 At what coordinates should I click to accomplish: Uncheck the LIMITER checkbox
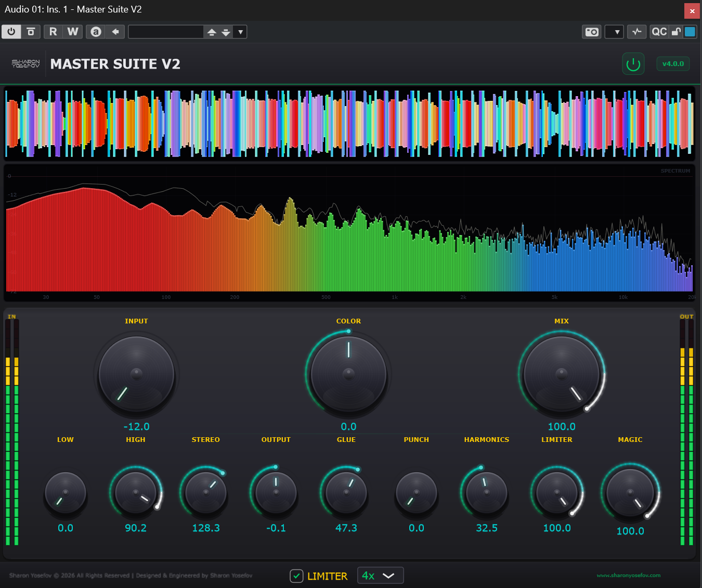[x=296, y=576]
